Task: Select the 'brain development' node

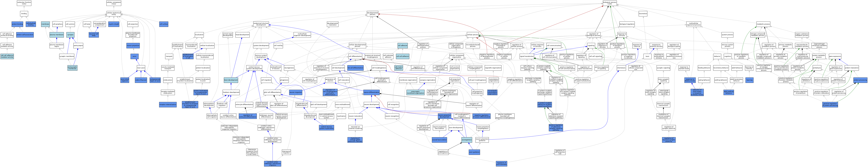Action: (x=231, y=80)
